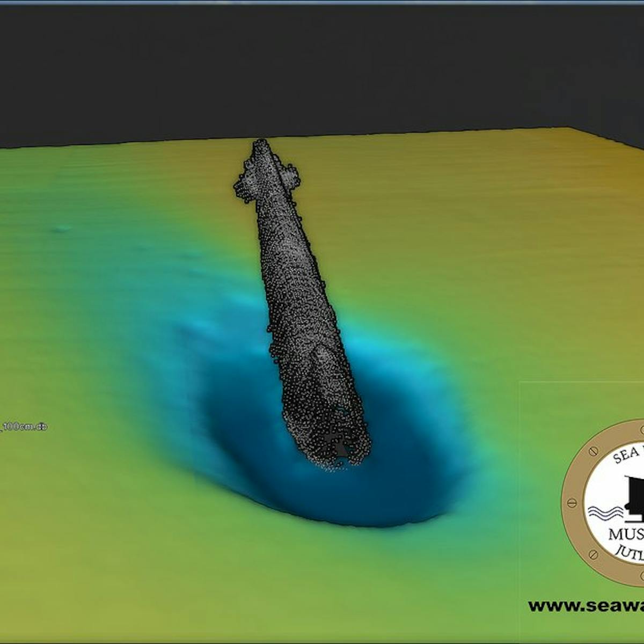Click the bottom-left brass screw on the porthole ring

pos(594,553)
